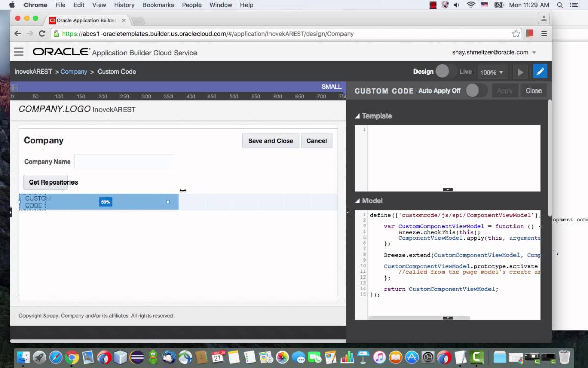Open Camtasia from the dock
Image resolution: width=588 pixels, height=368 pixels.
477,357
